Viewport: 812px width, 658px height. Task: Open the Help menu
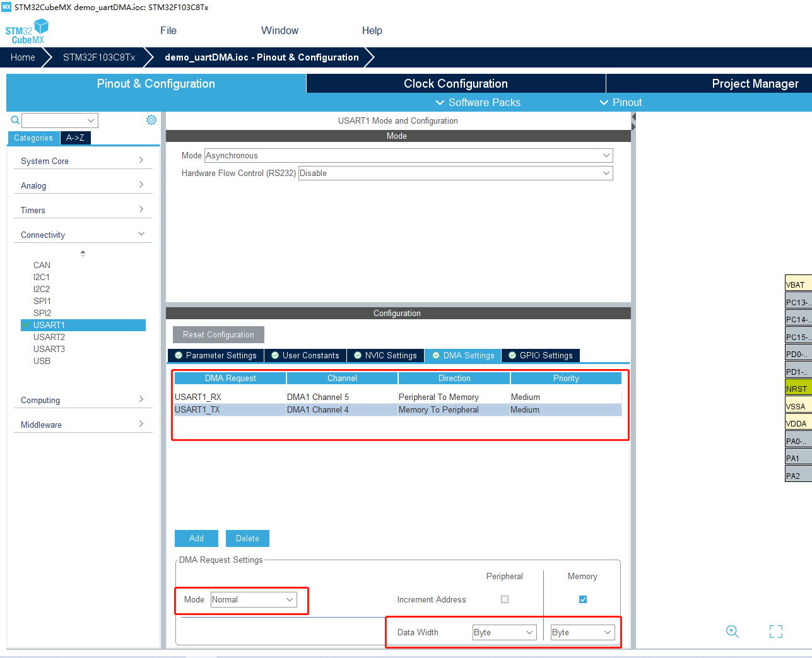tap(372, 30)
